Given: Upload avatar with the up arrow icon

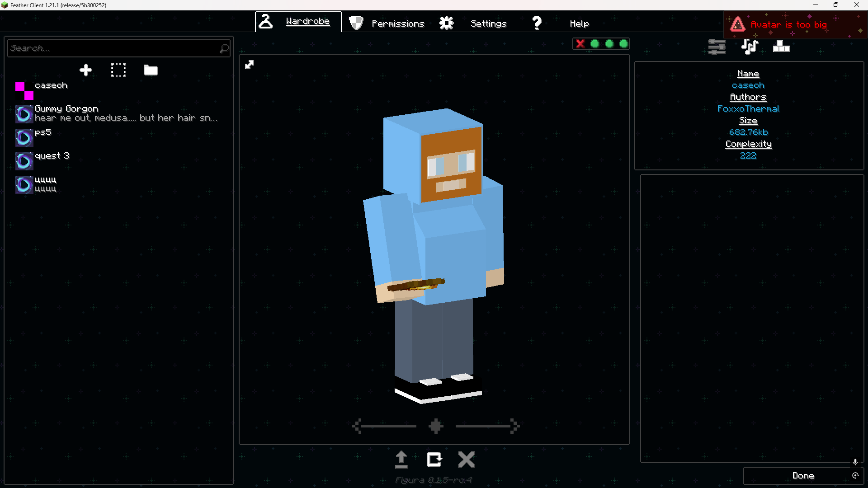Looking at the screenshot, I should click(401, 460).
